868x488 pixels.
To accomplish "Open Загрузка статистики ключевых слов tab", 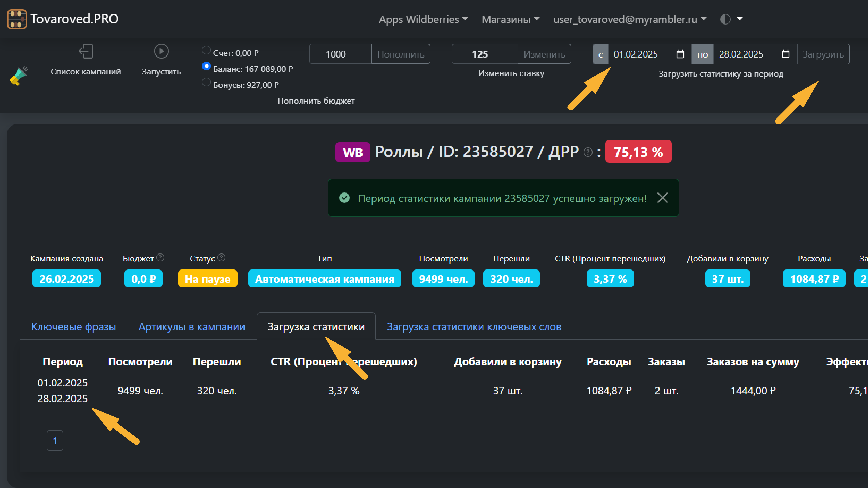I will [x=474, y=327].
